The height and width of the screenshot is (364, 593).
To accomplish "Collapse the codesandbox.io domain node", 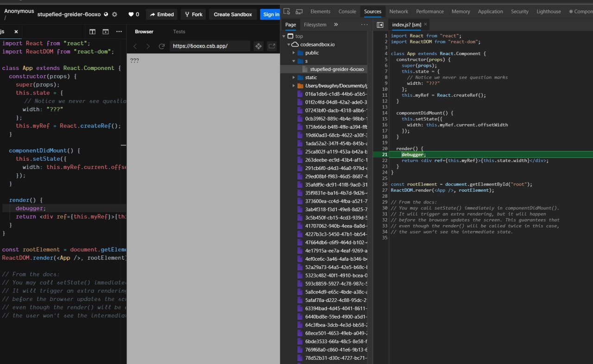I will 290,44.
